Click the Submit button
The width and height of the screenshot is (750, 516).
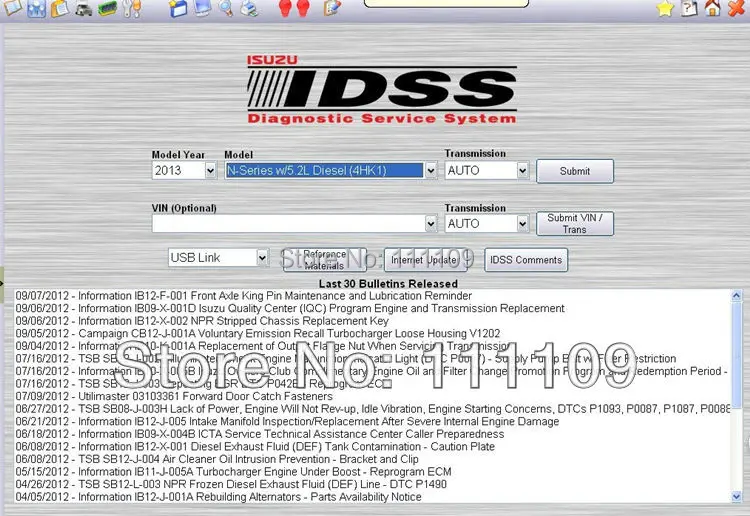coord(575,171)
